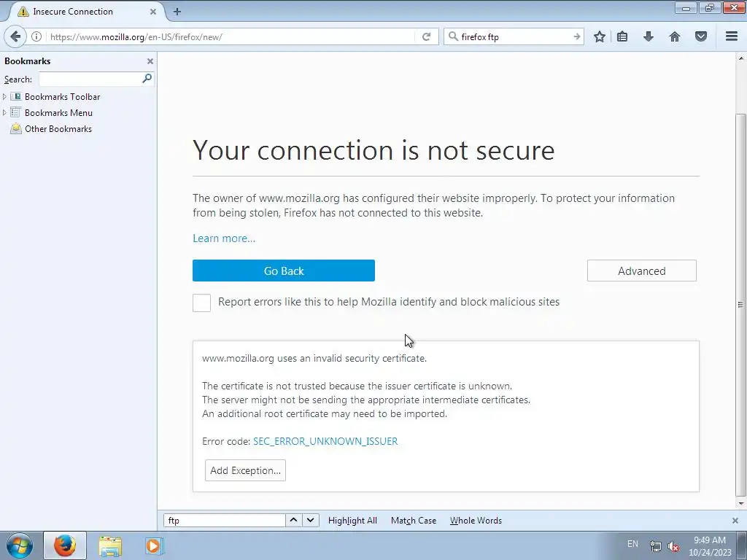
Task: Open the hamburger menu
Action: pos(732,36)
